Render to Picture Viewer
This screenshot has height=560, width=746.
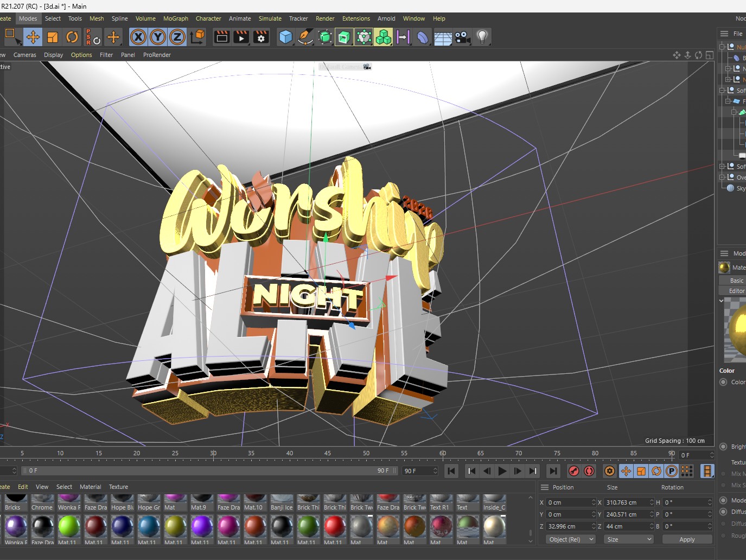pyautogui.click(x=241, y=37)
